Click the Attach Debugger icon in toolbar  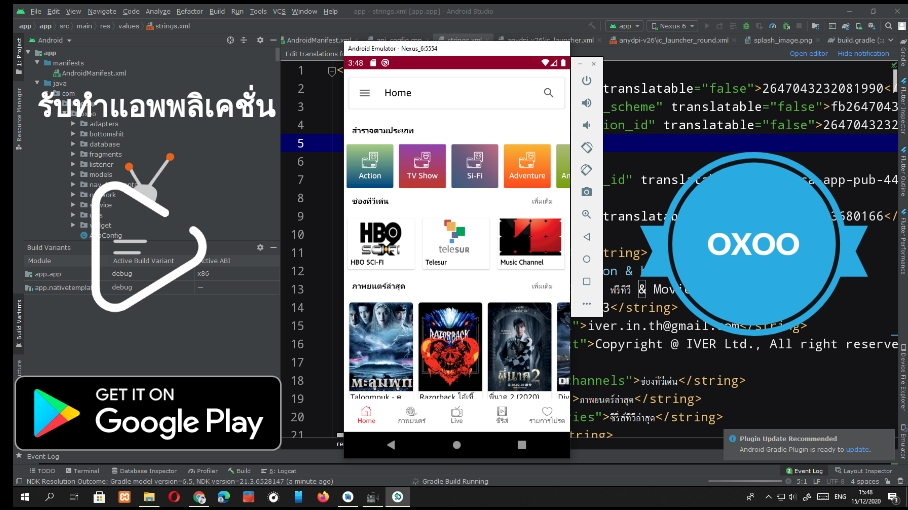(x=786, y=26)
